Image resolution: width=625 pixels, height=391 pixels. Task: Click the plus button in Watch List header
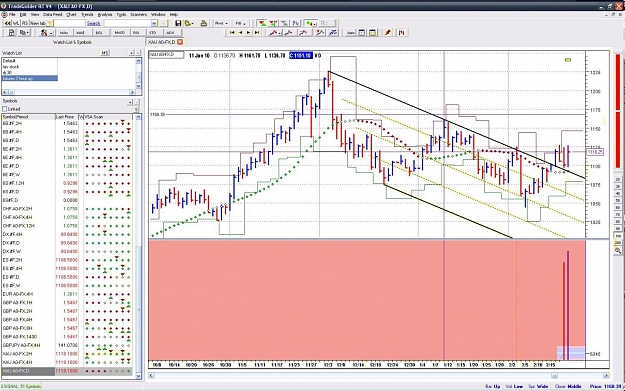pos(131,53)
